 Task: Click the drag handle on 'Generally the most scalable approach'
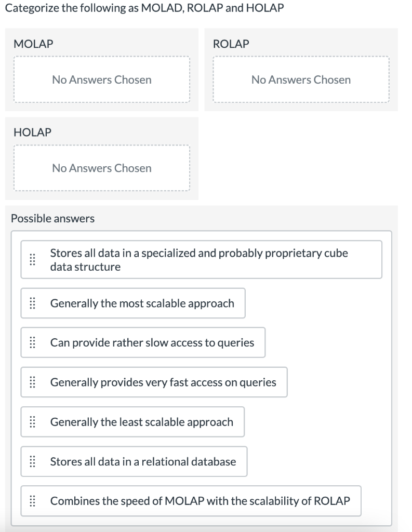tap(32, 303)
